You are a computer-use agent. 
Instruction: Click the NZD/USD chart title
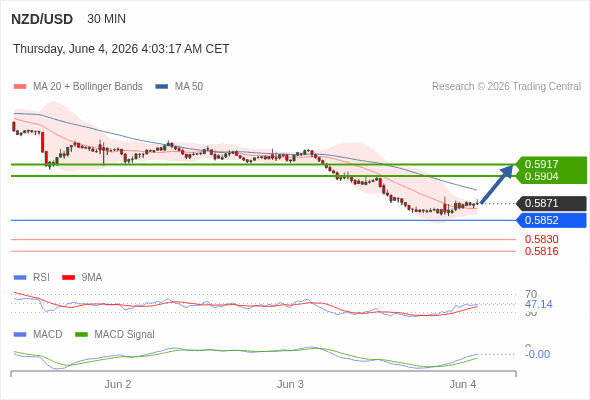[x=42, y=19]
